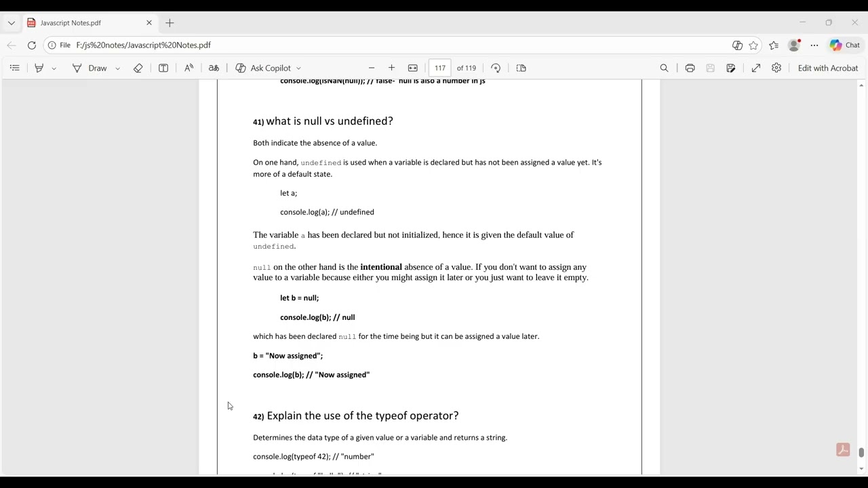Viewport: 868px width, 488px height.
Task: Click the page number field showing 117
Action: click(440, 68)
